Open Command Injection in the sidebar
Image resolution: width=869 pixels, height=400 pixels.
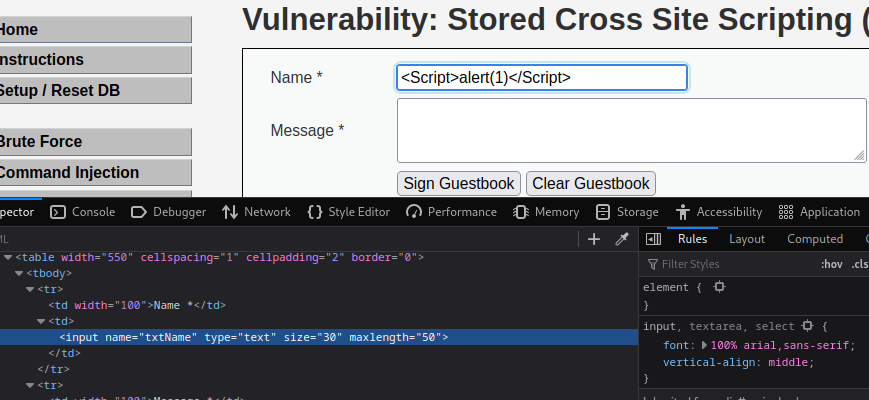pyautogui.click(x=70, y=173)
